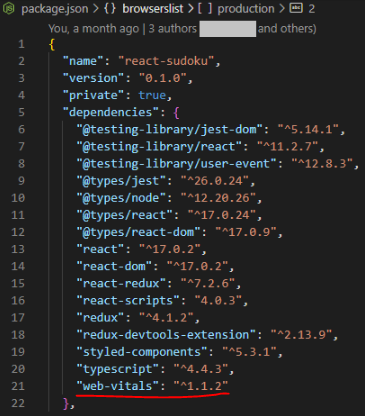Open the browserslist breadcrumb segment
The height and width of the screenshot is (416, 365).
coord(153,9)
